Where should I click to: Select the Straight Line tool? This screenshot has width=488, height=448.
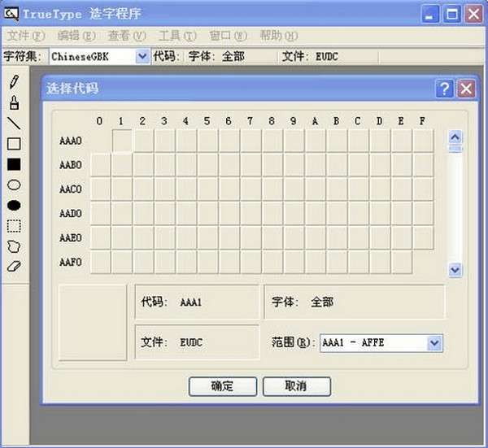coord(14,124)
